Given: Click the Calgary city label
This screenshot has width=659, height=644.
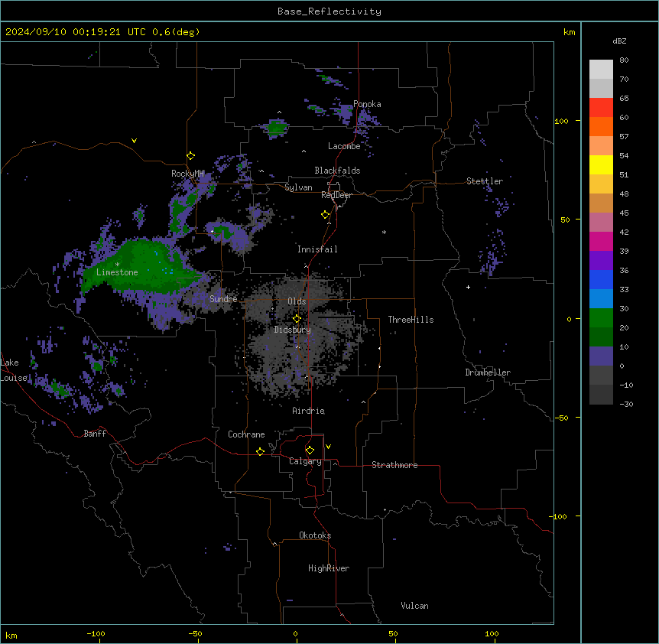Looking at the screenshot, I should click(305, 461).
